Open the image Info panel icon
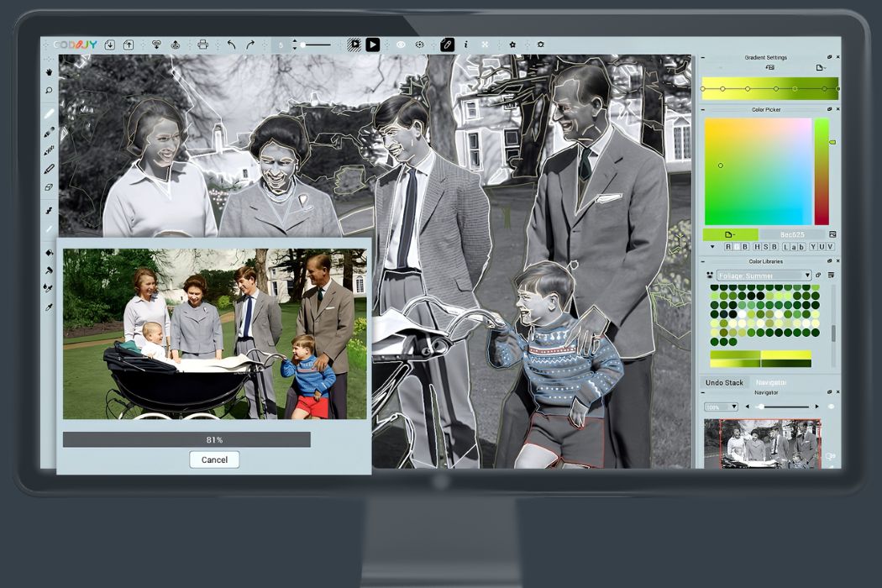882x588 pixels. coord(465,45)
